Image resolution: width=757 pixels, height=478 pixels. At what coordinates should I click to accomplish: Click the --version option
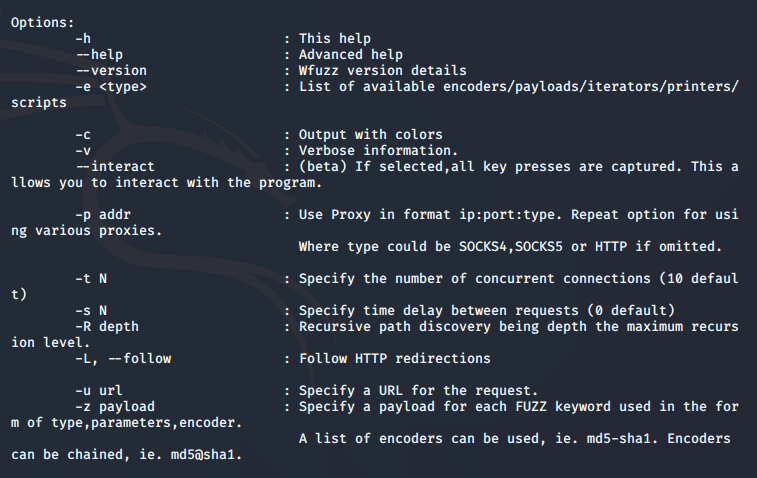coord(111,70)
